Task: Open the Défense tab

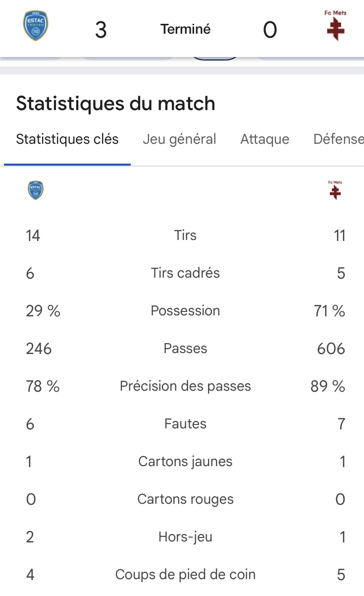Action: pyautogui.click(x=339, y=139)
